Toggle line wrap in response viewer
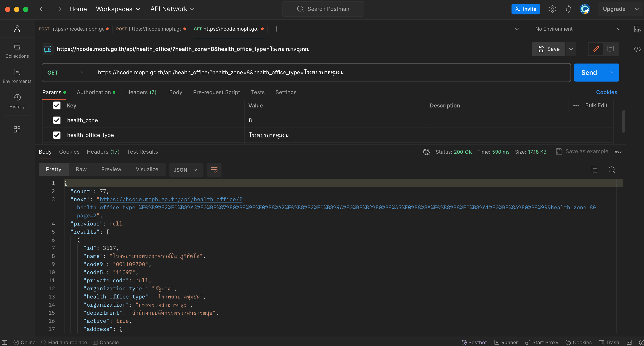The height and width of the screenshot is (346, 644). click(214, 170)
